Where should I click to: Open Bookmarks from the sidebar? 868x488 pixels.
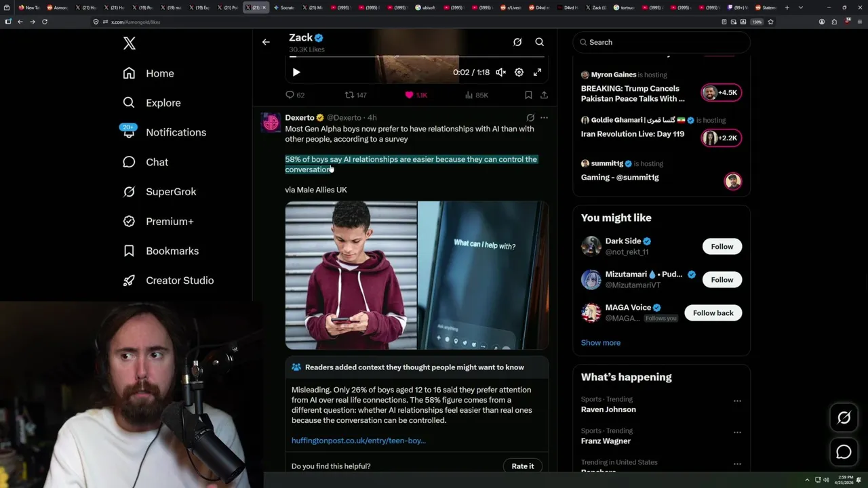pyautogui.click(x=161, y=251)
